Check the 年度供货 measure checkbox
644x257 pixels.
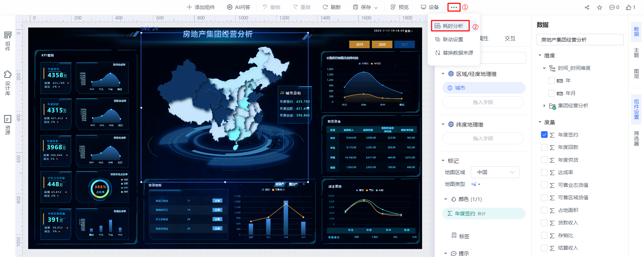[x=544, y=160]
